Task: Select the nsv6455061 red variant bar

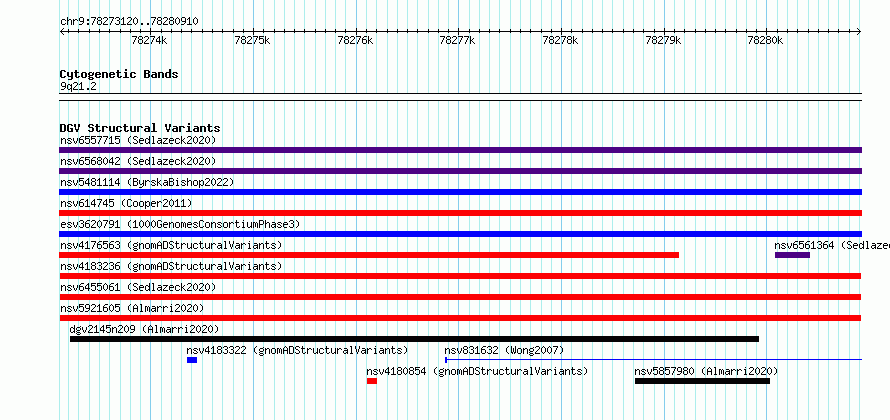Action: [460, 297]
